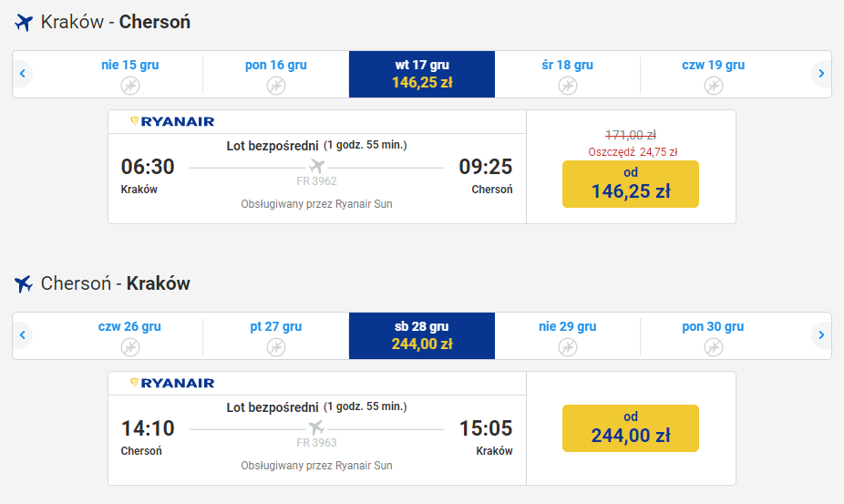The width and height of the screenshot is (844, 504).
Task: Click the airplane icon beside Chersoń - Kraków heading
Action: coord(24,283)
